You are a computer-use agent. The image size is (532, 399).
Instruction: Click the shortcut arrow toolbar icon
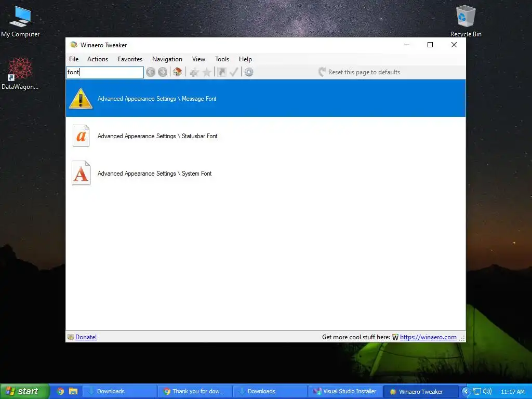coord(221,72)
